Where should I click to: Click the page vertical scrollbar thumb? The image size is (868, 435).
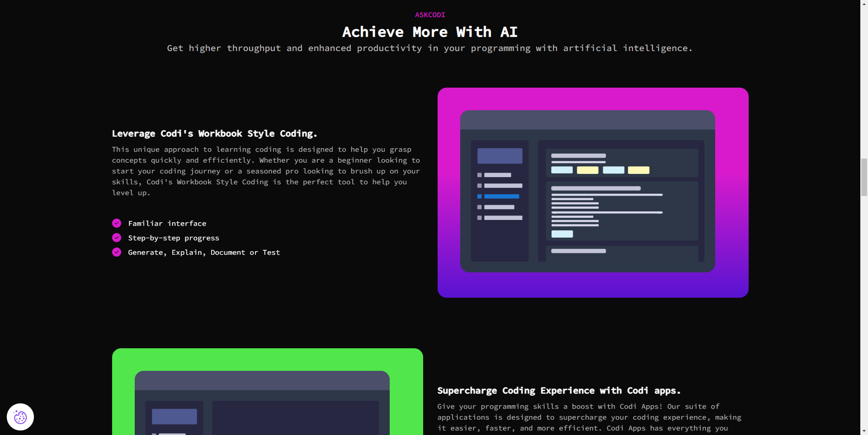(864, 177)
